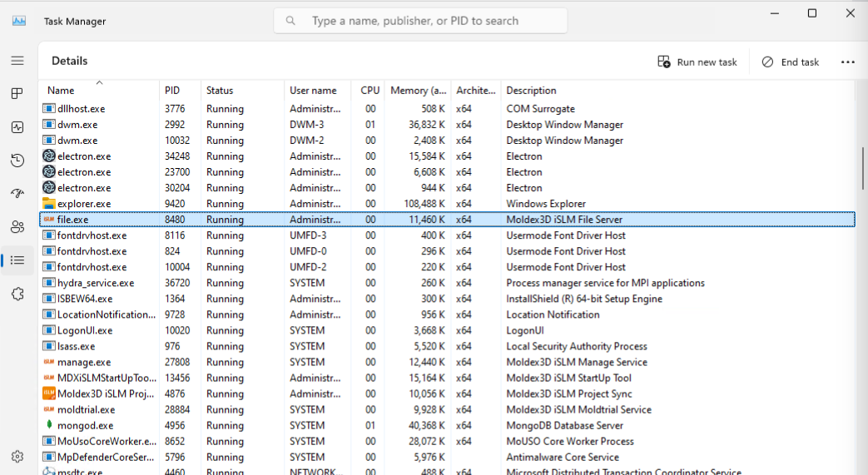This screenshot has height=475, width=868.
Task: Sort by the User name column header
Action: 318,90
